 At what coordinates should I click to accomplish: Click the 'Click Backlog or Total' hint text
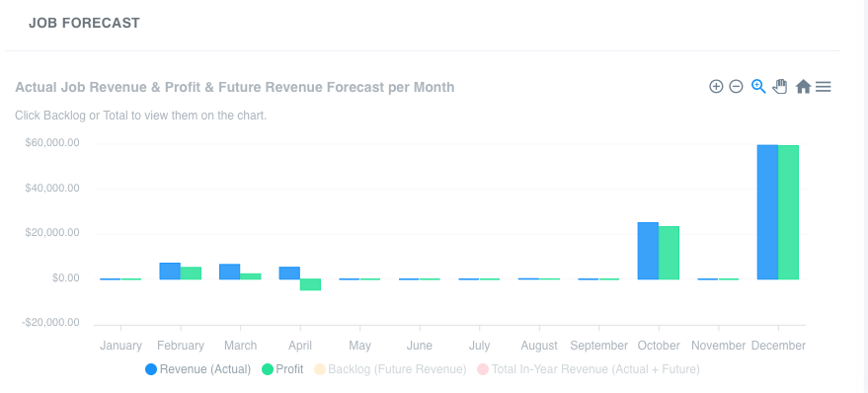click(x=140, y=116)
